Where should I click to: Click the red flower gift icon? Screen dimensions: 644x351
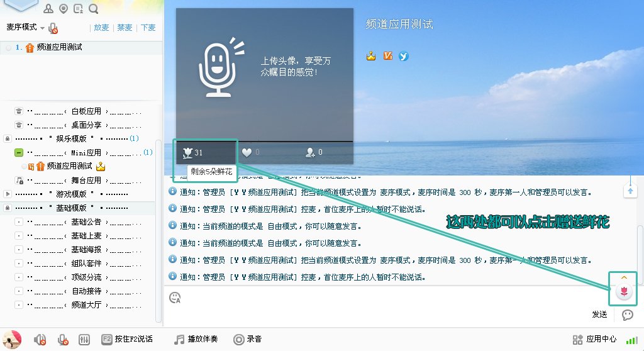pyautogui.click(x=624, y=292)
